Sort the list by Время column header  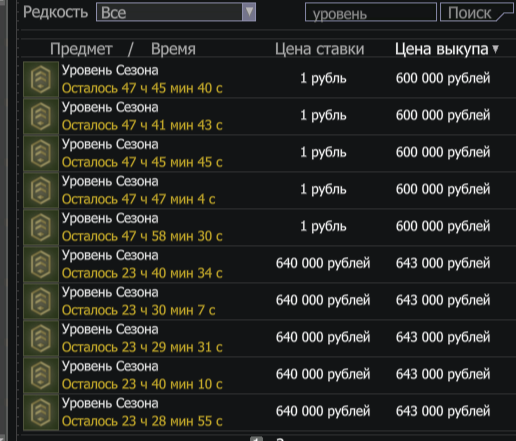click(173, 49)
